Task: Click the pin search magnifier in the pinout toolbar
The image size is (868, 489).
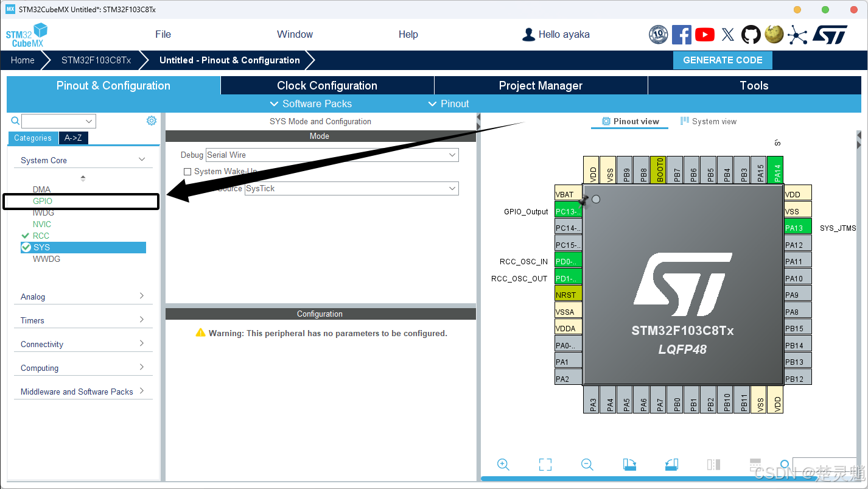Action: (x=785, y=465)
